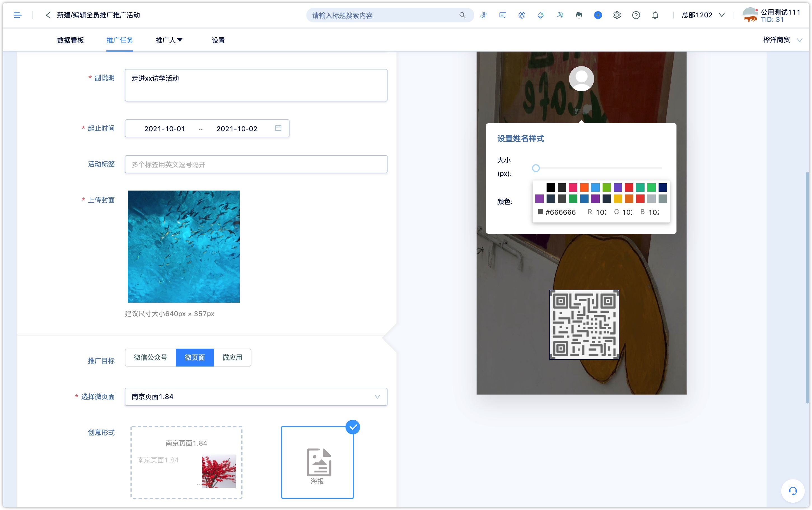
Task: Click the blue checkmark badge on 海报
Action: pyautogui.click(x=353, y=427)
